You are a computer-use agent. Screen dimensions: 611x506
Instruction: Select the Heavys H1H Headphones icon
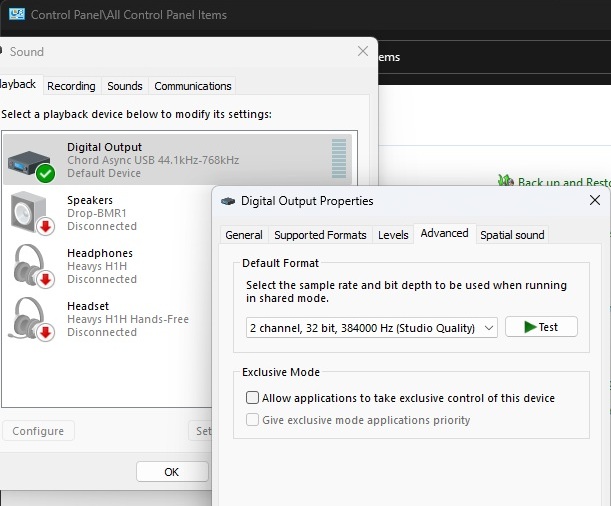point(32,266)
